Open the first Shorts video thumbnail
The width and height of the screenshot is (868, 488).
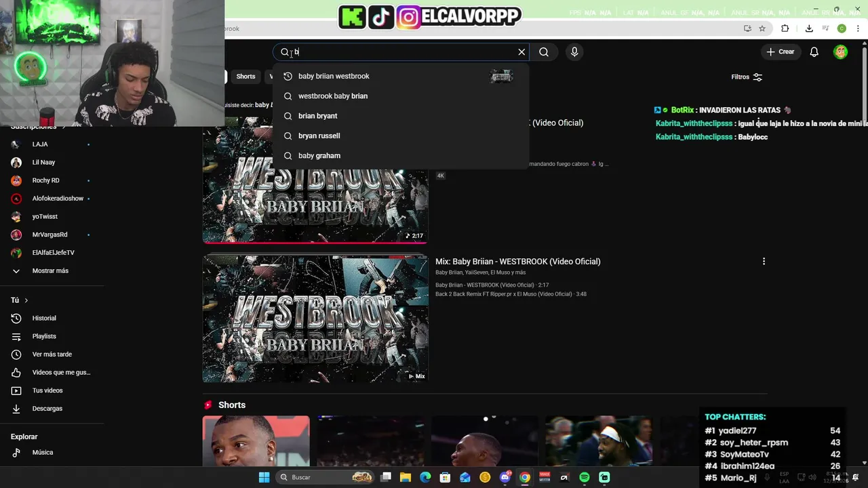pyautogui.click(x=256, y=441)
